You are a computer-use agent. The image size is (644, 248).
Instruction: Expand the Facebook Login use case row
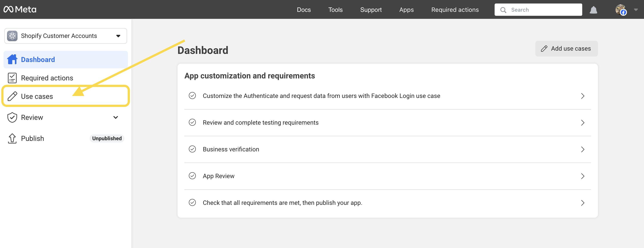583,96
